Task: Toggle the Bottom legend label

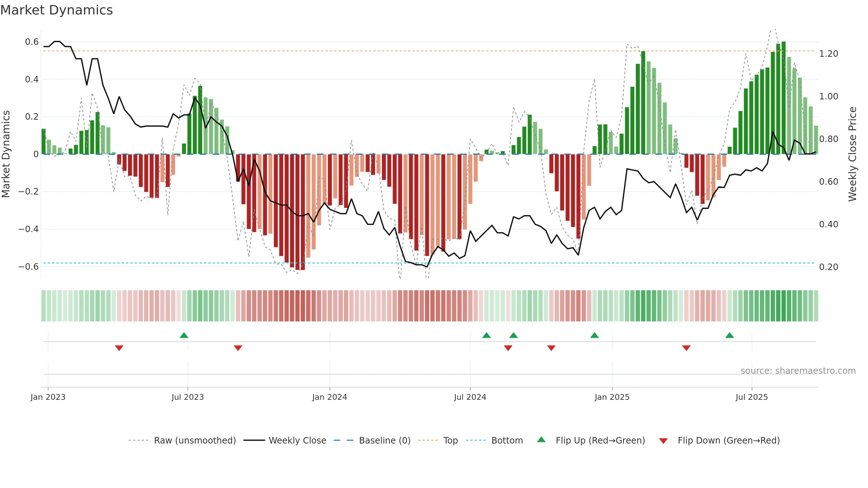Action: tap(507, 441)
